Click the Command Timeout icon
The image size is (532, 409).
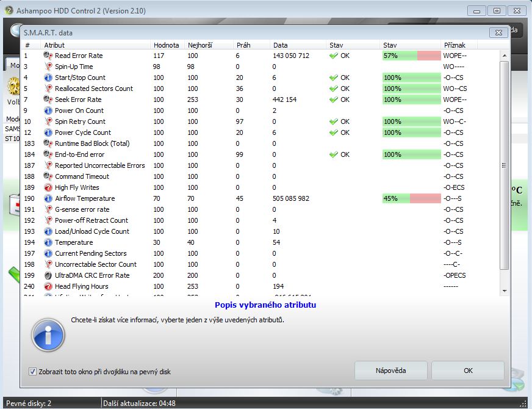48,176
